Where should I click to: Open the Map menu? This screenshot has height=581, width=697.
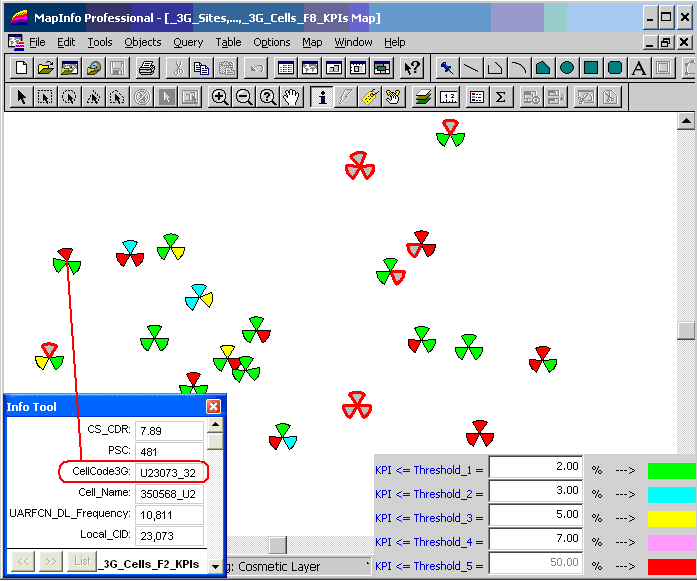pyautogui.click(x=312, y=42)
